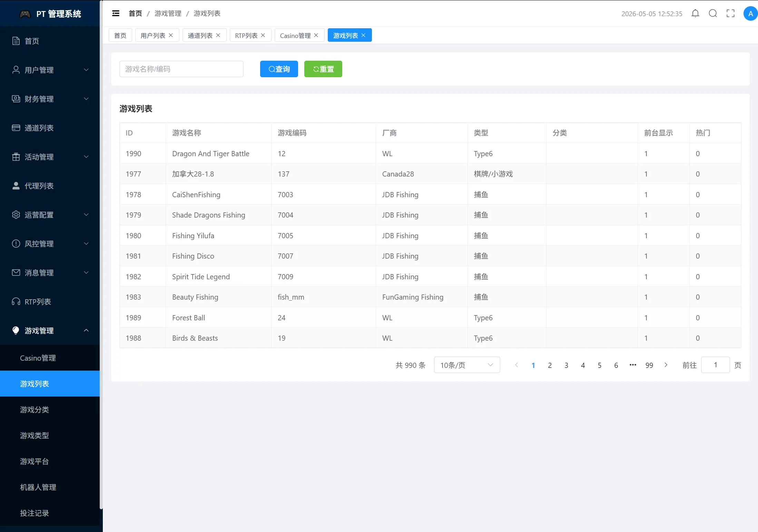Expand 财务管理 sidebar menu

[x=50, y=99]
